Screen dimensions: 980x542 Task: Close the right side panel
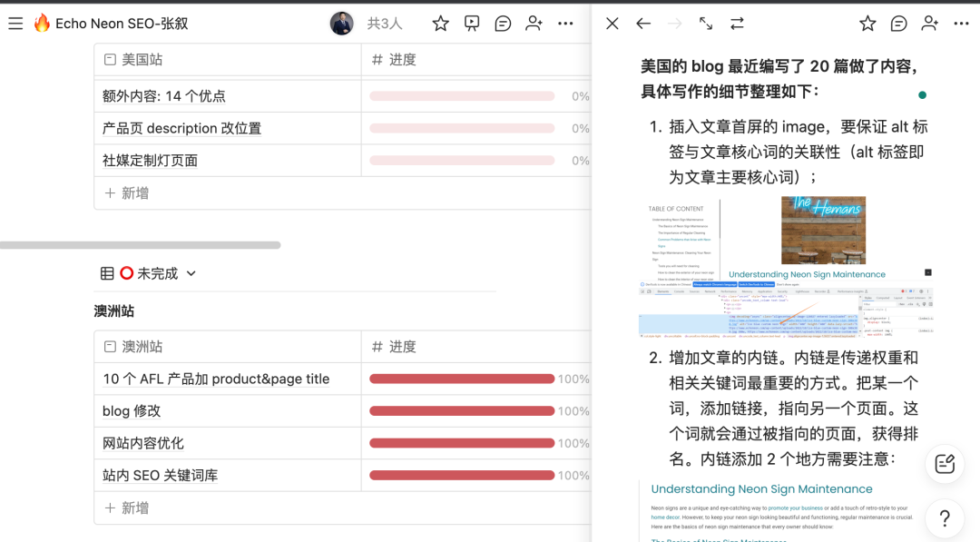pos(612,24)
